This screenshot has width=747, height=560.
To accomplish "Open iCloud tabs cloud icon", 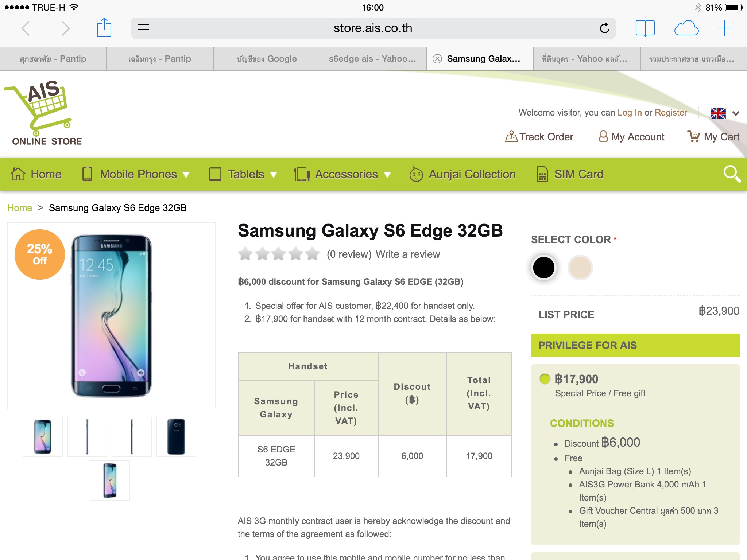I will tap(686, 28).
